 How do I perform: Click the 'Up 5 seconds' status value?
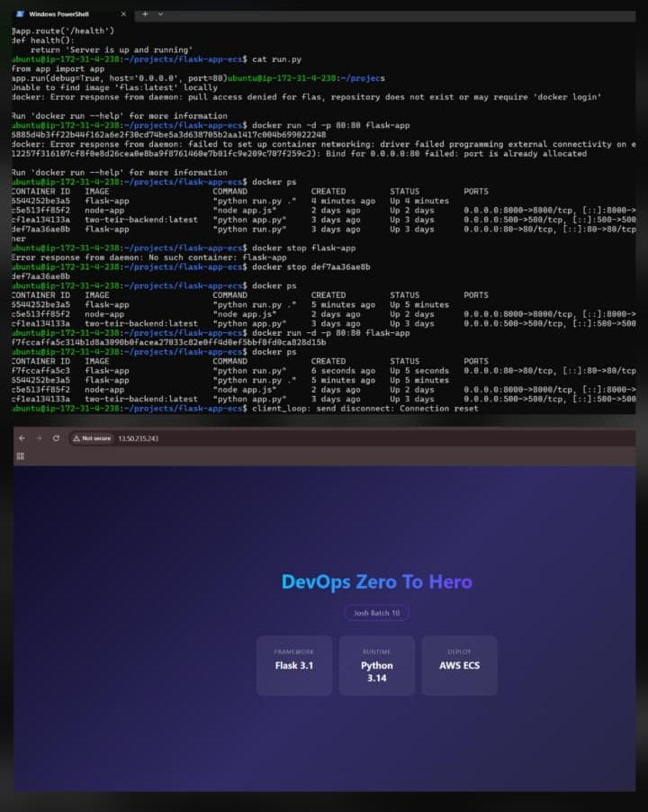pos(419,370)
